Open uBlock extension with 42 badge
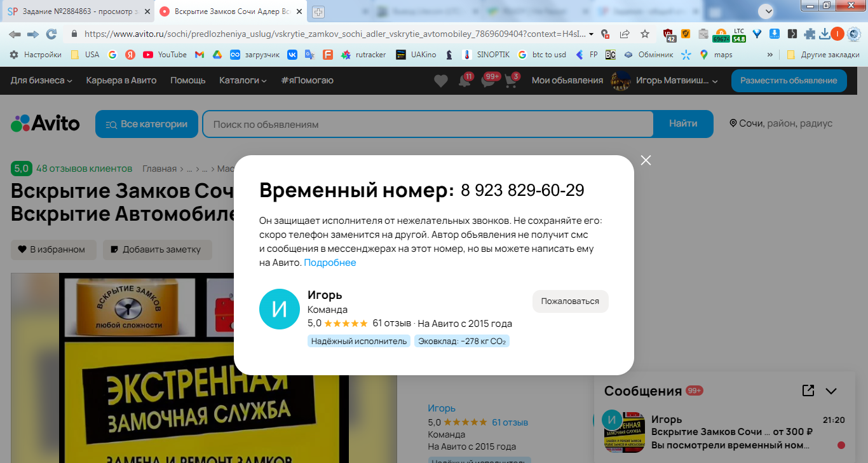The width and height of the screenshot is (868, 463). pos(669,35)
